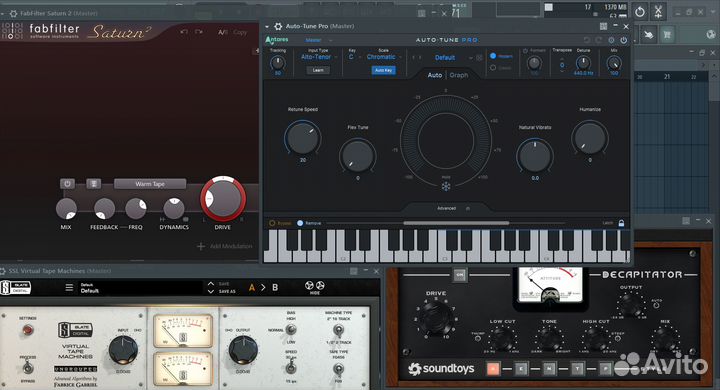Click Auto-Tune Tracking knob
The height and width of the screenshot is (390, 720).
(277, 62)
